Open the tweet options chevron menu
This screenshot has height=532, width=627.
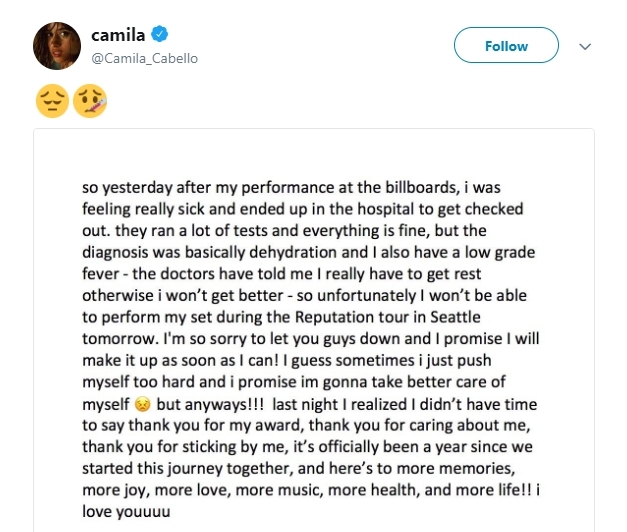(x=585, y=46)
